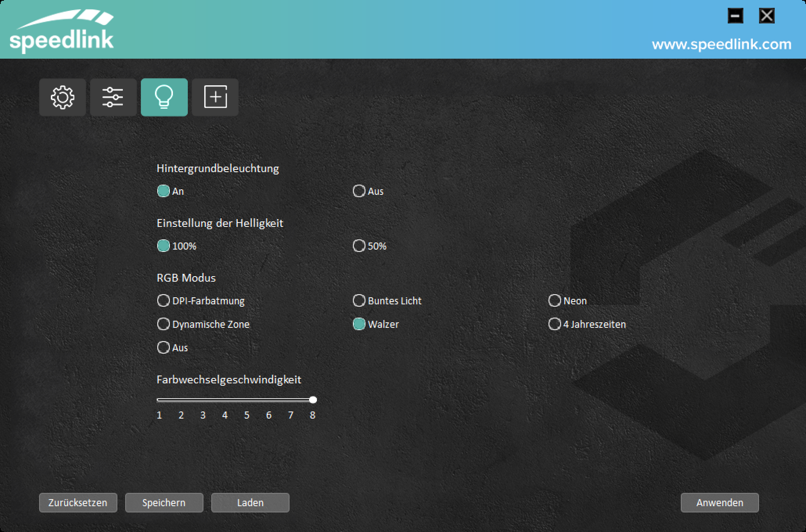Minimize the Speedlink window
The image size is (806, 532).
coord(735,16)
